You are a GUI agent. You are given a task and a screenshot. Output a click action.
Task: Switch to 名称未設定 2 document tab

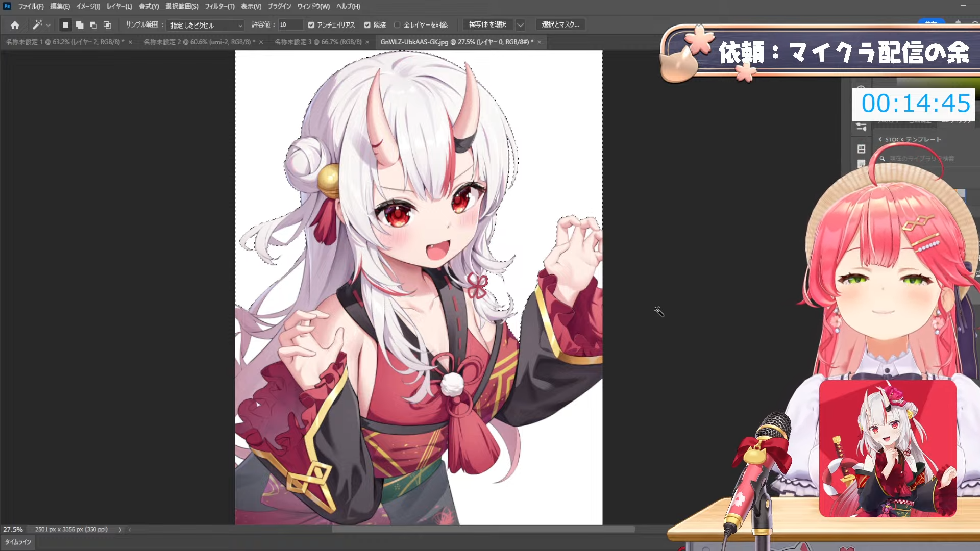[x=199, y=42]
